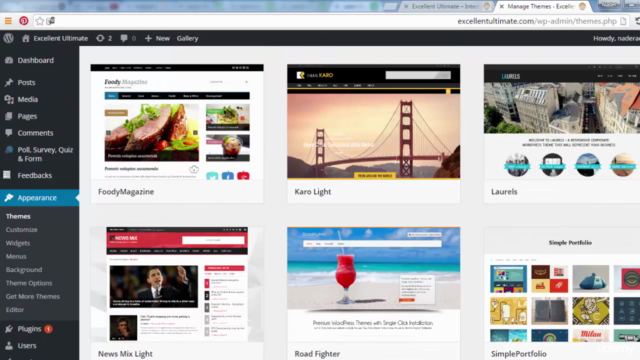Image resolution: width=640 pixels, height=360 pixels.
Task: Click the Road Fighter theme name
Action: [317, 354]
